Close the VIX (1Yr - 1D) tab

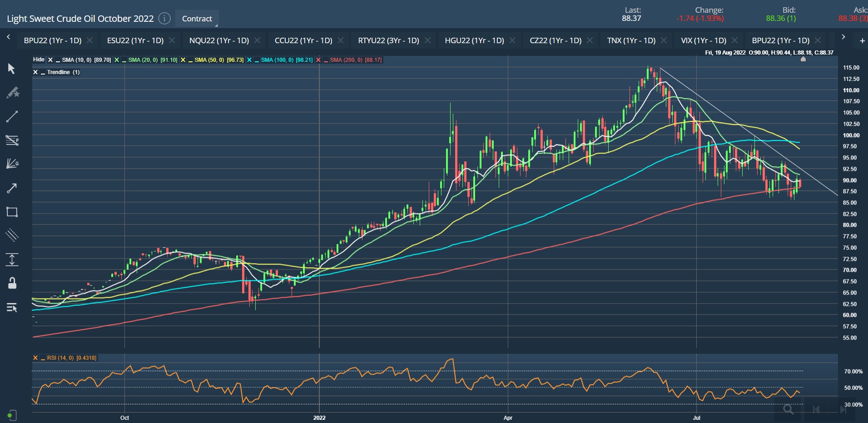pos(734,40)
